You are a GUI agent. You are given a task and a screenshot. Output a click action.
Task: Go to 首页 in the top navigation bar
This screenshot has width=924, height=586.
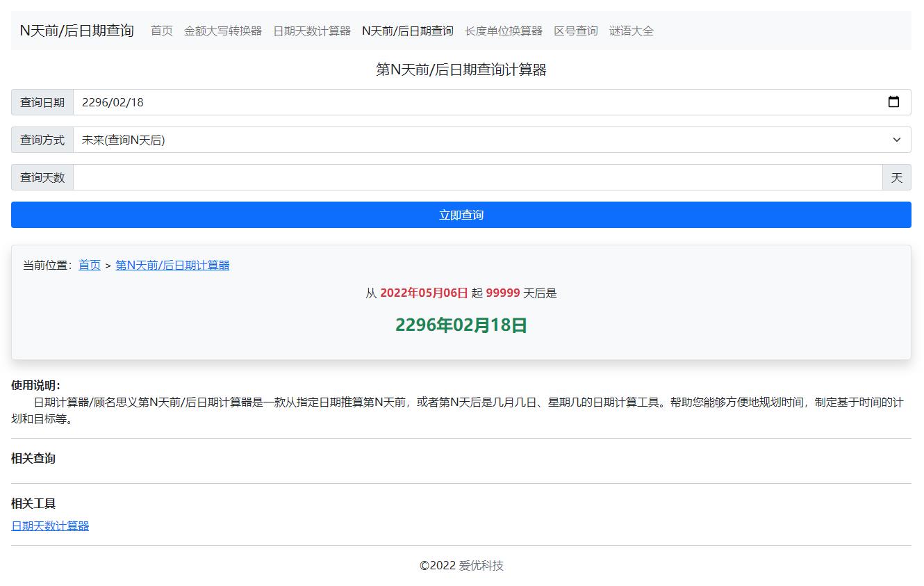click(x=162, y=31)
